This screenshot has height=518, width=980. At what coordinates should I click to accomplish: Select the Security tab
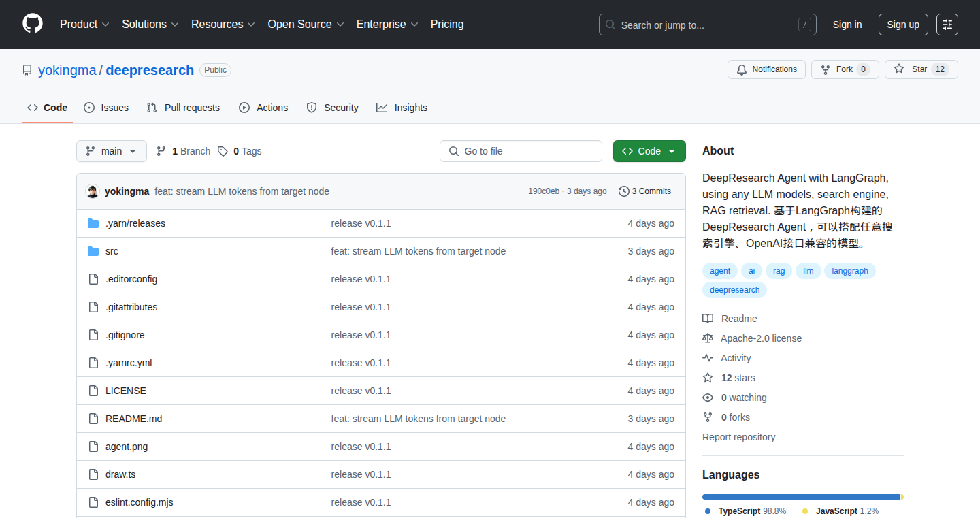pyautogui.click(x=333, y=108)
